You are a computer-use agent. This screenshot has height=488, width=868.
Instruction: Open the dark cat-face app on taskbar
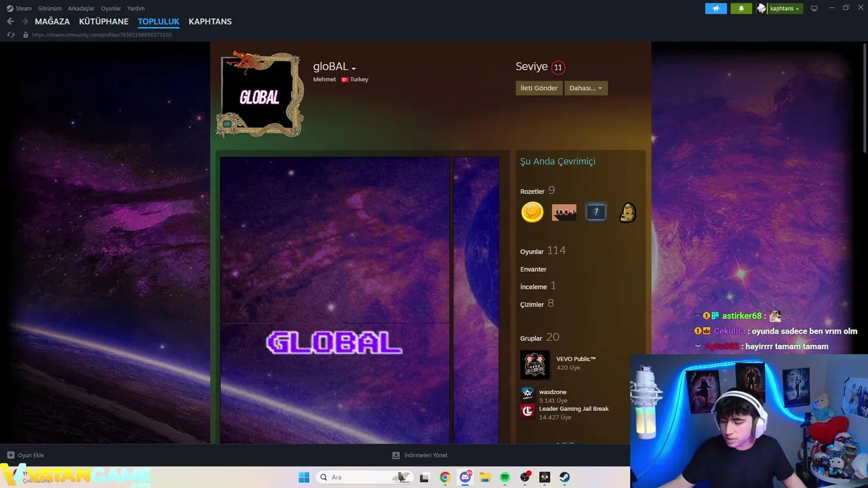pos(545,477)
